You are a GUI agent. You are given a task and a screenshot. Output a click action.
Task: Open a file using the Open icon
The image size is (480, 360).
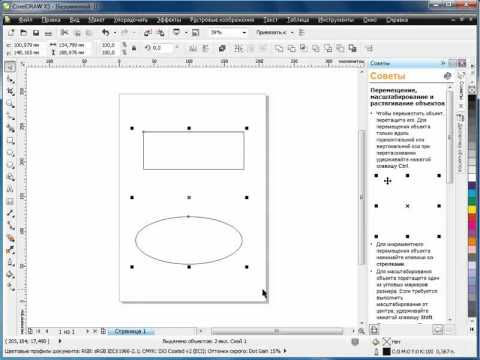(x=23, y=33)
